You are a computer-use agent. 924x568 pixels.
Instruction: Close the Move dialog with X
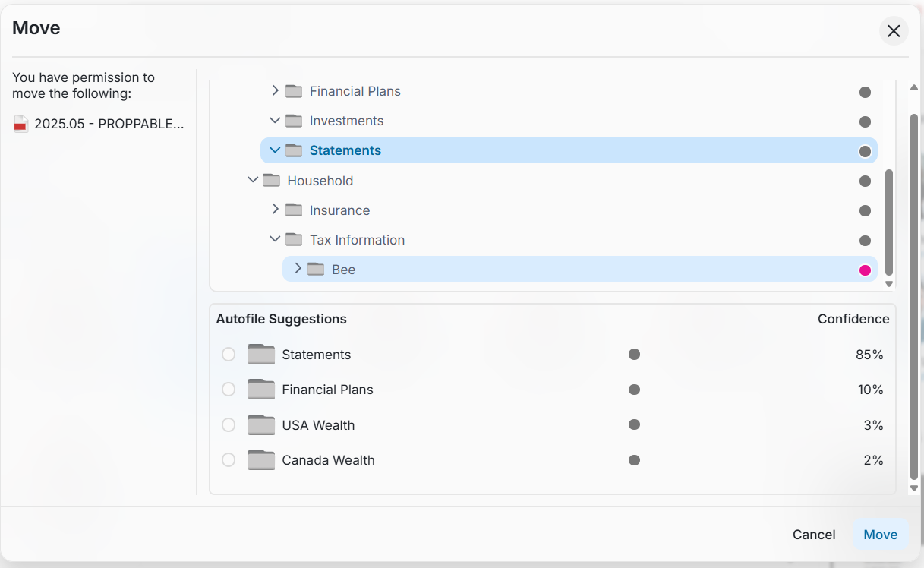pos(894,31)
